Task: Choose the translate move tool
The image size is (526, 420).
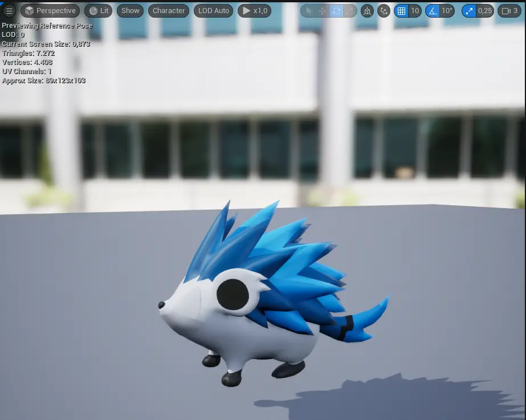Action: click(x=322, y=11)
